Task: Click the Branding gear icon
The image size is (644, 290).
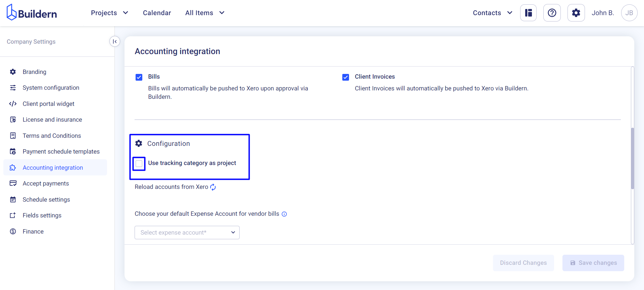Action: (13, 72)
